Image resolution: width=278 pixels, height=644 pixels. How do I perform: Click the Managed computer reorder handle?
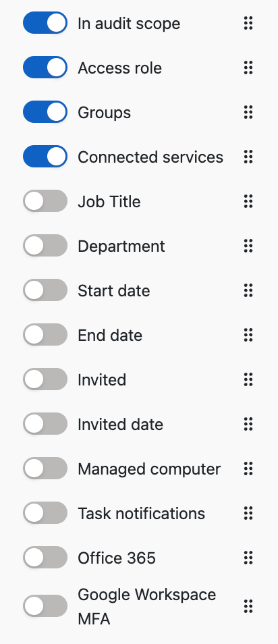[248, 468]
